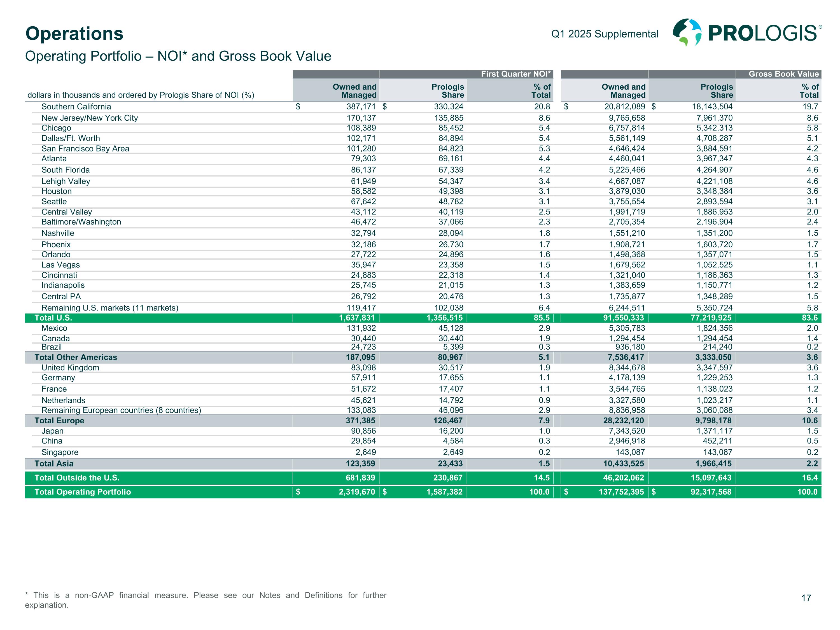Click the Total Operating Portfolio row label
Image resolution: width=840 pixels, height=630 pixels.
click(82, 492)
